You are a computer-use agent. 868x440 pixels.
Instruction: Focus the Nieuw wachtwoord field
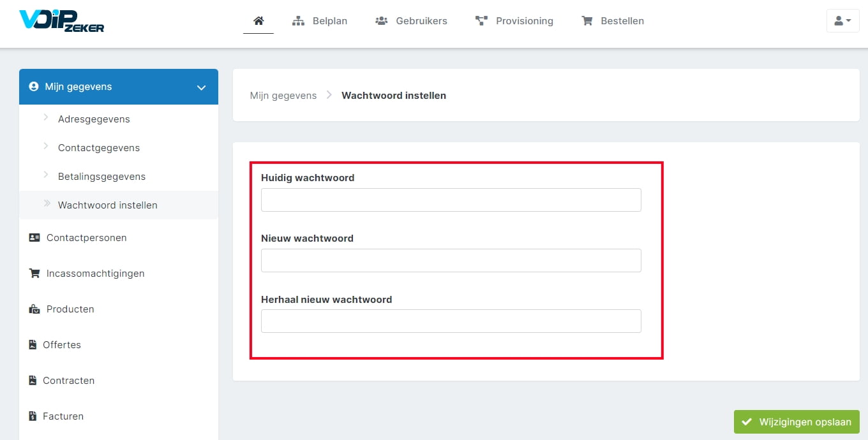pyautogui.click(x=451, y=260)
